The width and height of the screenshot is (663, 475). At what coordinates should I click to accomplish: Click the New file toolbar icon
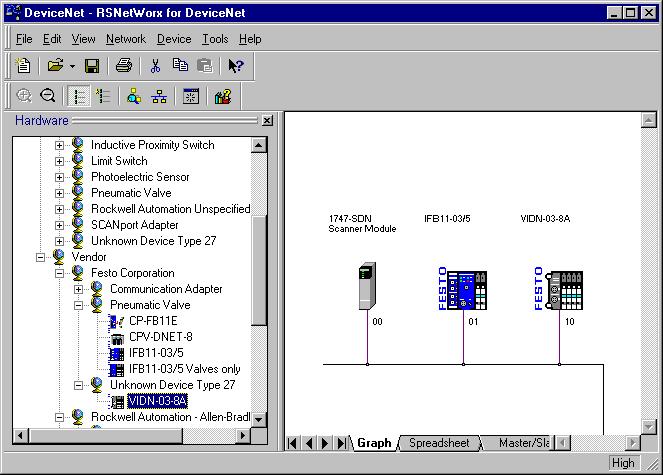coord(22,66)
